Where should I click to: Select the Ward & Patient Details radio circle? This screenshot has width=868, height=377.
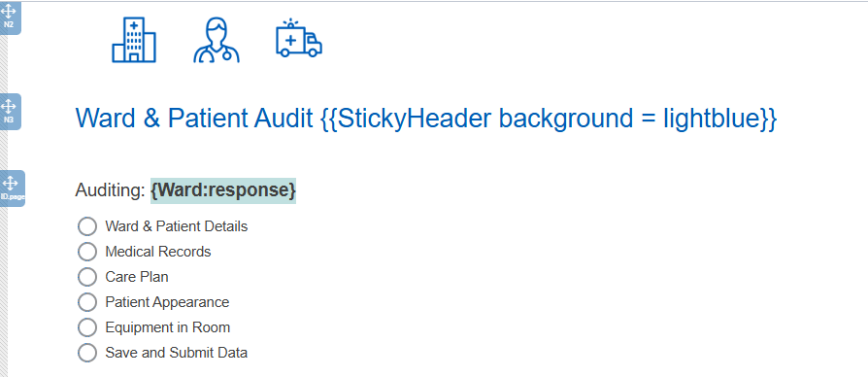tap(87, 226)
